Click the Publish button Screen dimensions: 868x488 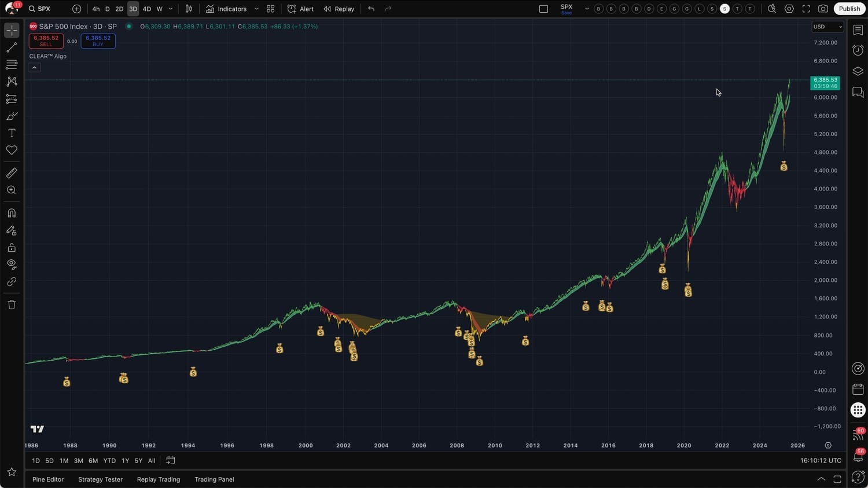pos(849,9)
